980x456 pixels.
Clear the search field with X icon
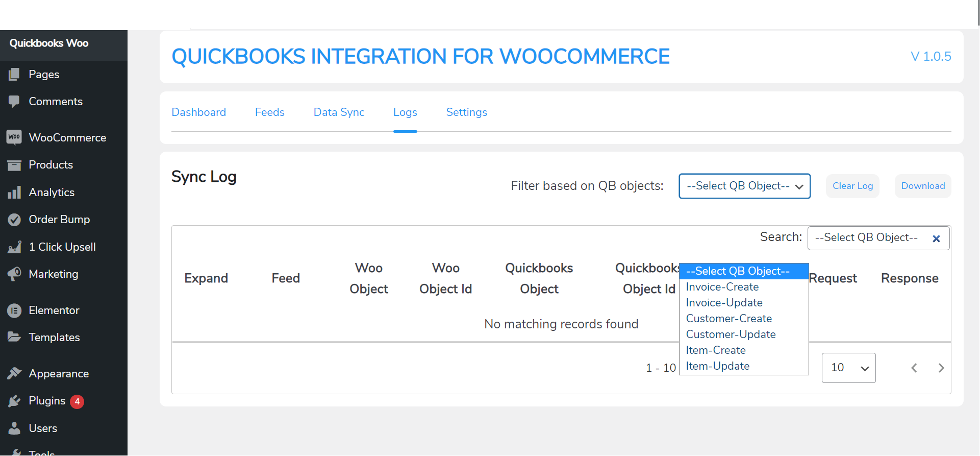point(936,238)
